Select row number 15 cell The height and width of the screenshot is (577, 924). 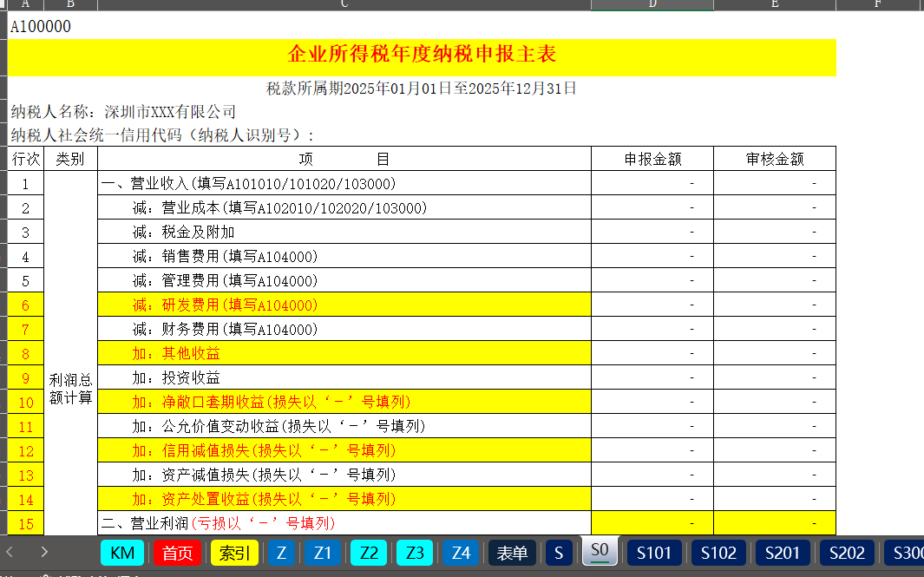[x=26, y=523]
